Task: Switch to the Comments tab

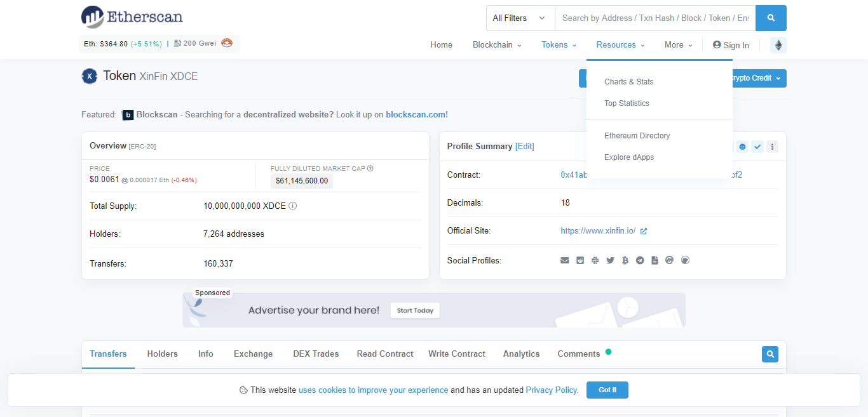Action: 579,354
